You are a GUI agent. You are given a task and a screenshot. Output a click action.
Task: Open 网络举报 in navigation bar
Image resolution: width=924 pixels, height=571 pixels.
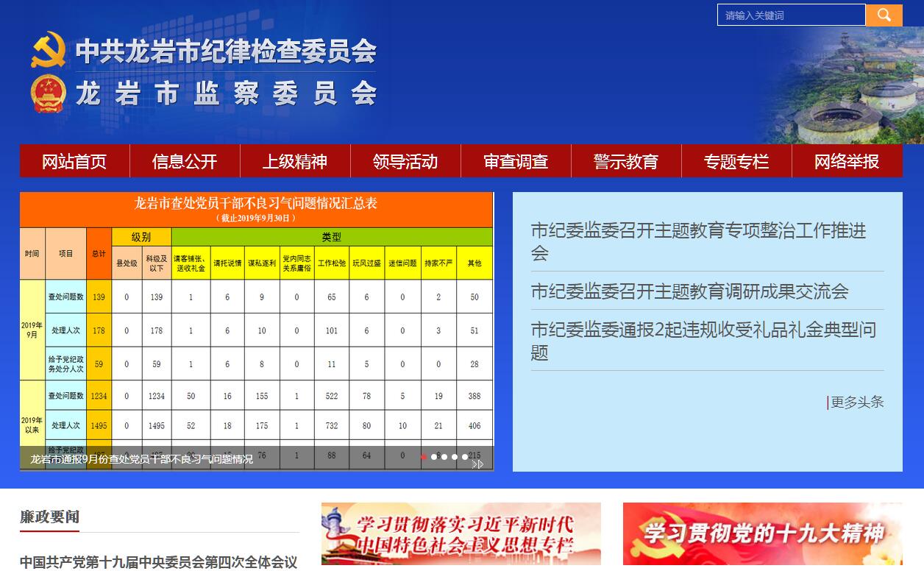847,161
